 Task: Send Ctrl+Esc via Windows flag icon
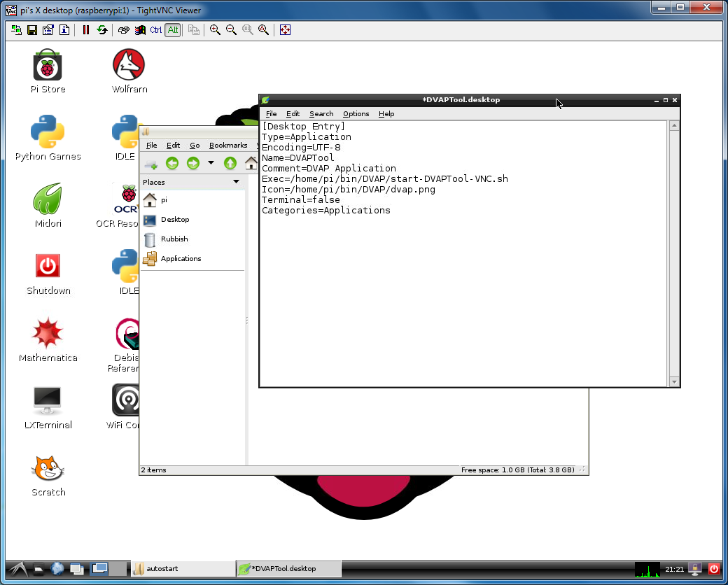click(x=140, y=30)
